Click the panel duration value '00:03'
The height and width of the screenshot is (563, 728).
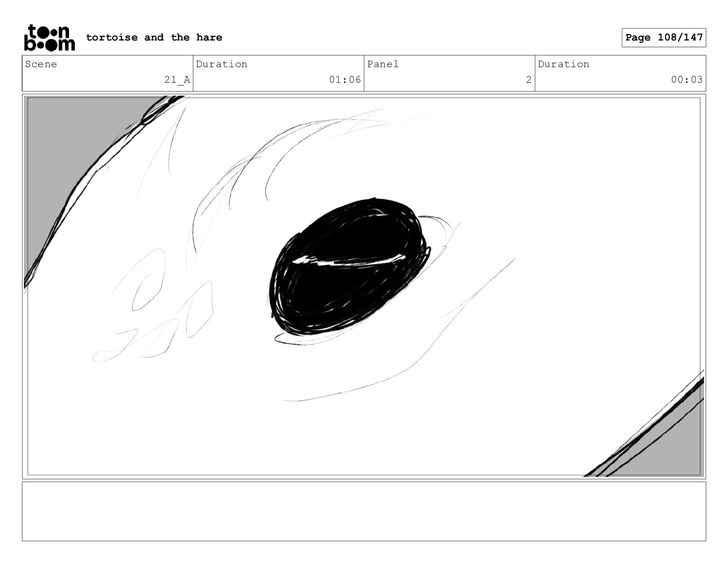[x=687, y=80]
